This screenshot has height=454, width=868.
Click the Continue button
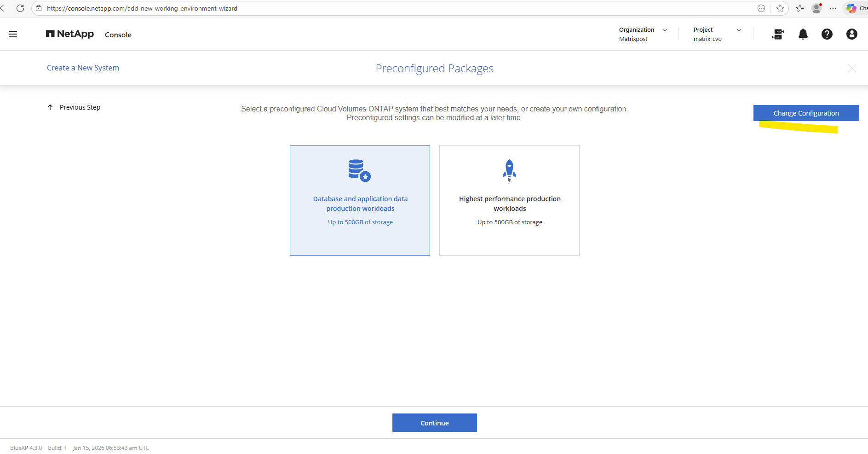(x=434, y=423)
